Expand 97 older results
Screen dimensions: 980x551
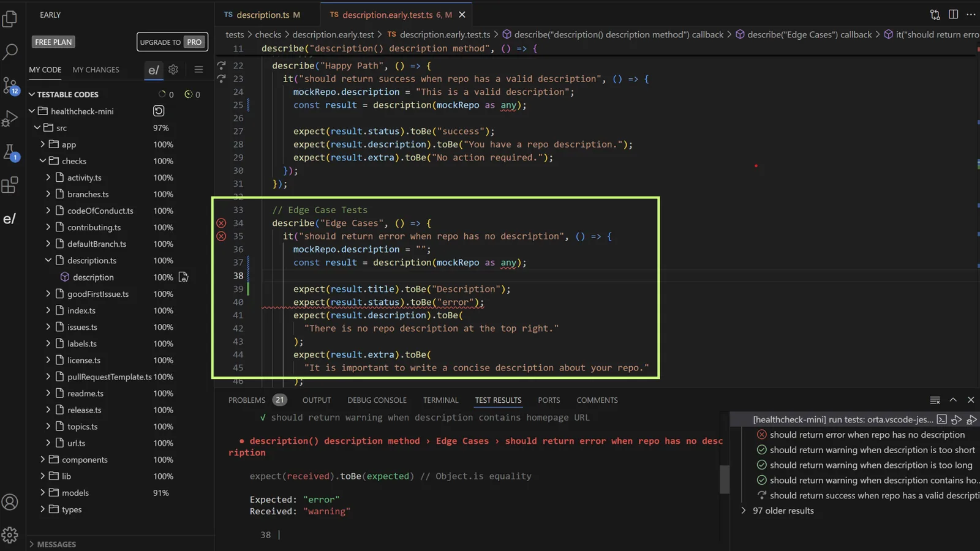(783, 511)
